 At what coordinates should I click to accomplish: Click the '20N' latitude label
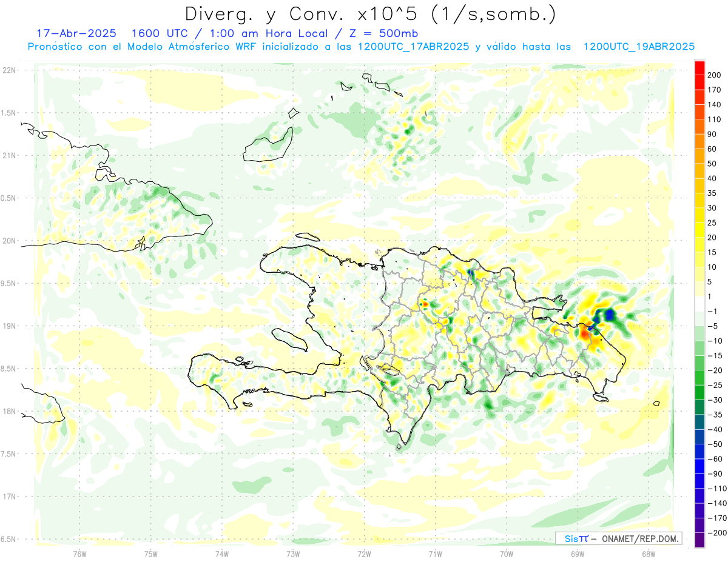pyautogui.click(x=8, y=241)
